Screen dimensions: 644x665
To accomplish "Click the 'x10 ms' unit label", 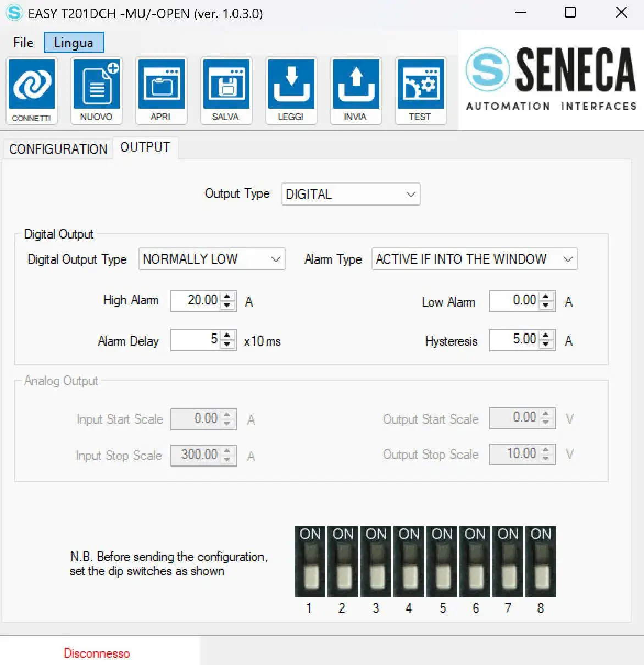I will [x=262, y=341].
